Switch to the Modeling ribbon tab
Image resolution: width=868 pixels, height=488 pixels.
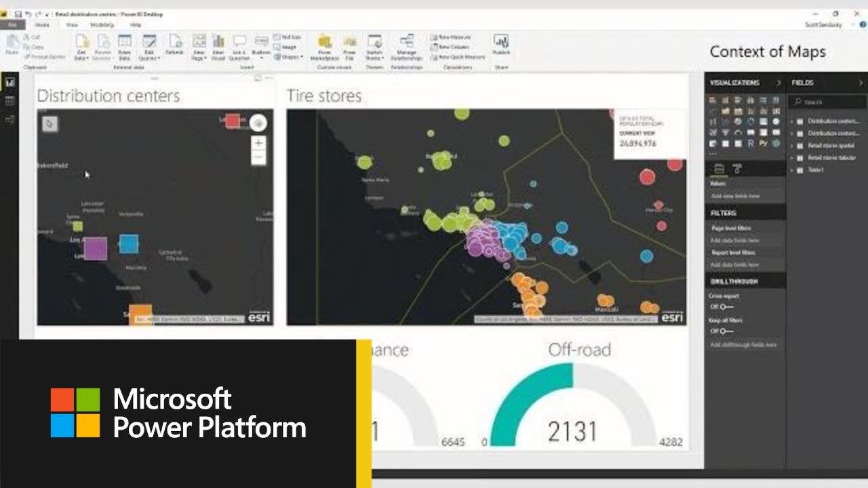click(x=102, y=25)
